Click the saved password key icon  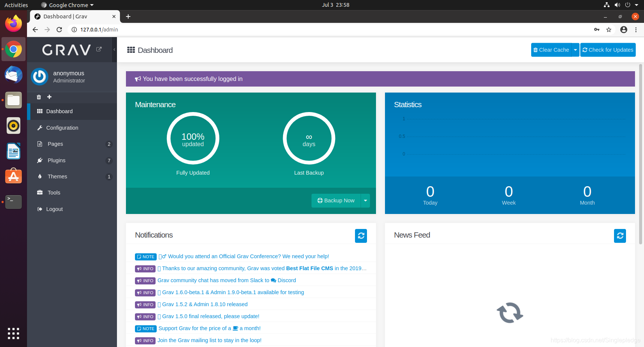[597, 30]
